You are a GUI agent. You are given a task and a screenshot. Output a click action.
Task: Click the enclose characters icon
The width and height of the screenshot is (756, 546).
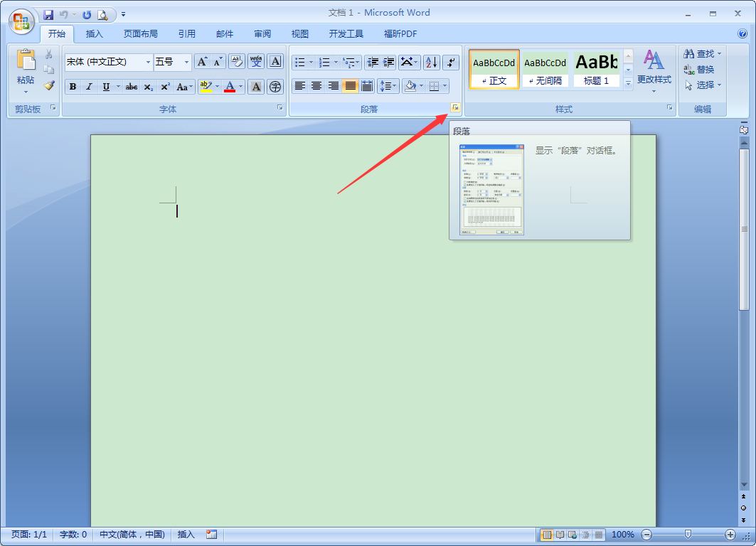tap(274, 86)
